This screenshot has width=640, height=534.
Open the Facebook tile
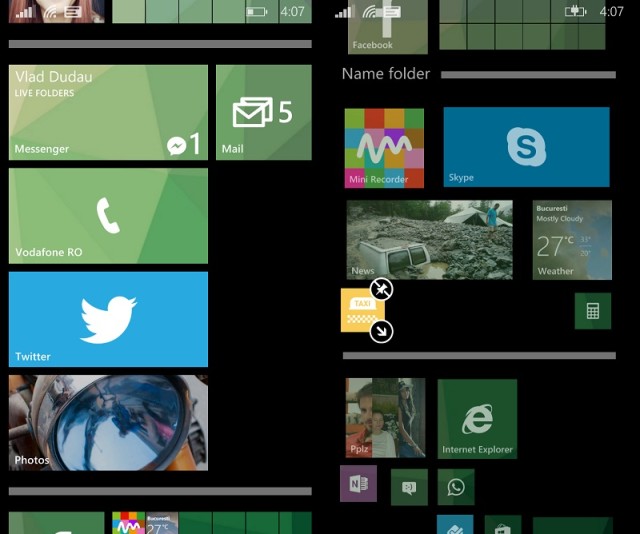[x=388, y=27]
